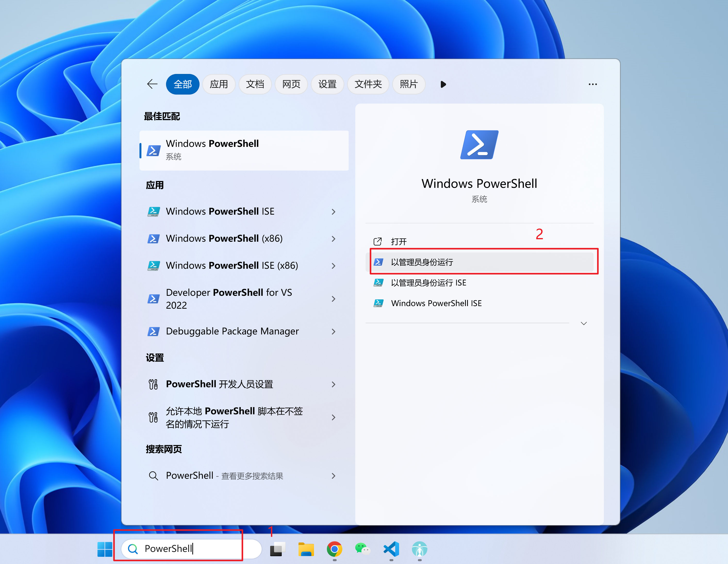The image size is (728, 564).
Task: Click the PowerShell 开发人员设置 tools icon
Action: coord(153,384)
